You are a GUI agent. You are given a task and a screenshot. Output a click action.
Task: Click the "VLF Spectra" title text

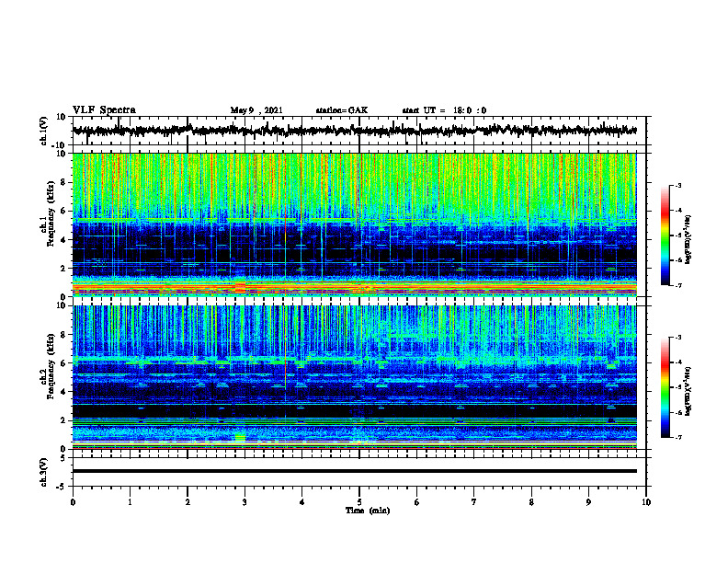point(104,110)
